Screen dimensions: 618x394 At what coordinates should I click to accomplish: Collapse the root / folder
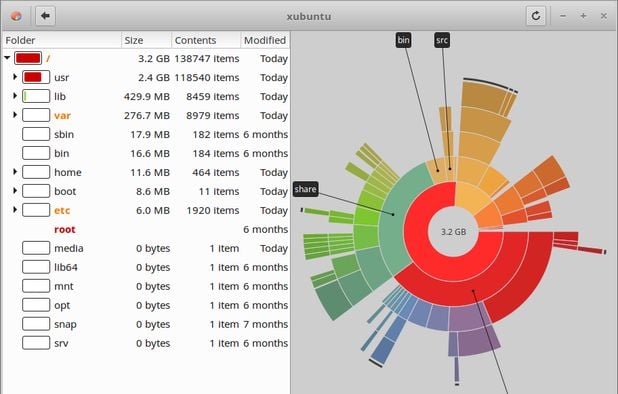[7, 58]
